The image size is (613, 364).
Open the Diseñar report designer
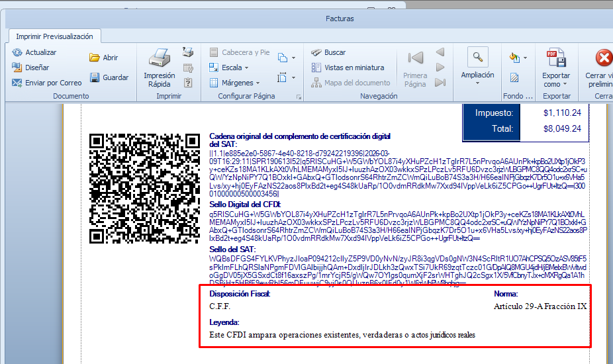[17, 68]
